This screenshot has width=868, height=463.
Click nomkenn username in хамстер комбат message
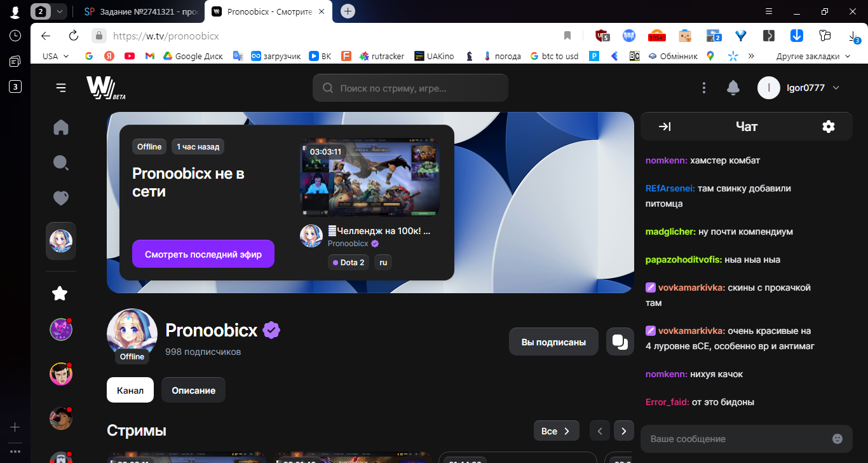667,160
